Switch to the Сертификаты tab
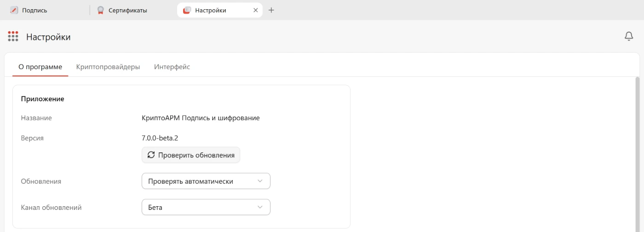This screenshot has height=232, width=644. tap(133, 10)
